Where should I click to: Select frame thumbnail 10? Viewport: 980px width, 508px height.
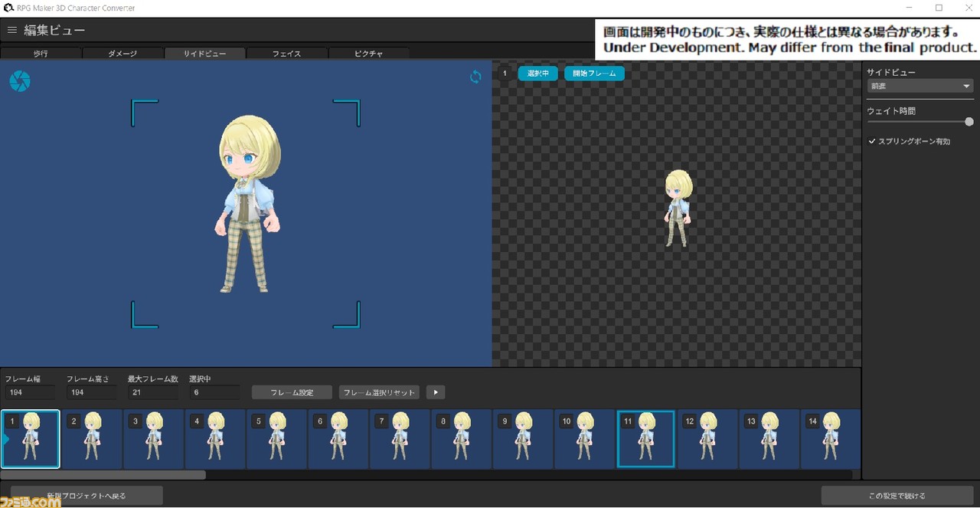pos(584,439)
